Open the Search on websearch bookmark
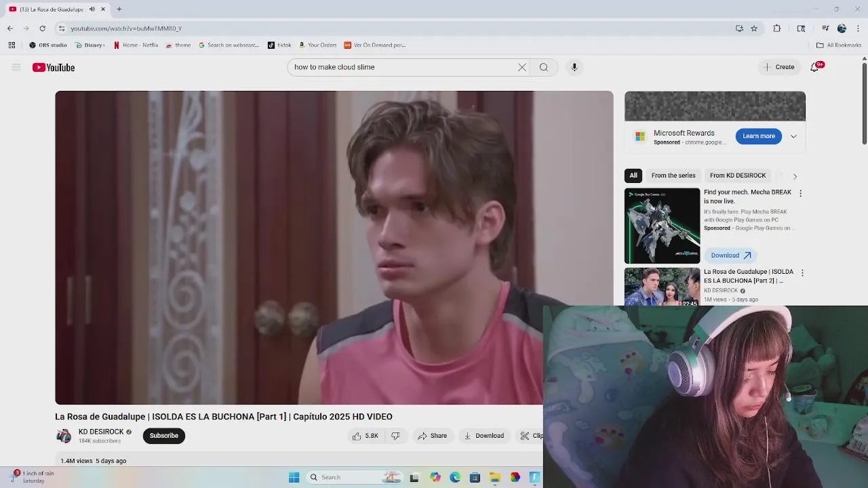The width and height of the screenshot is (868, 488). 229,45
